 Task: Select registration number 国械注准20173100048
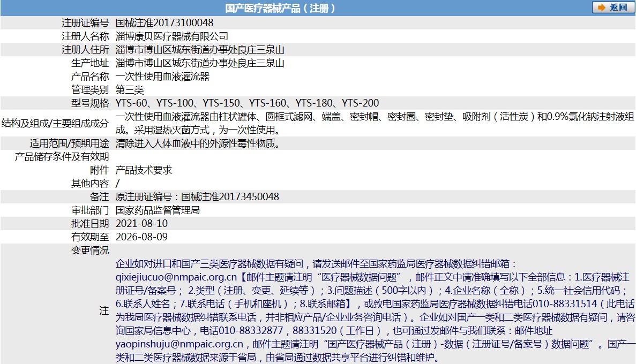pos(164,22)
